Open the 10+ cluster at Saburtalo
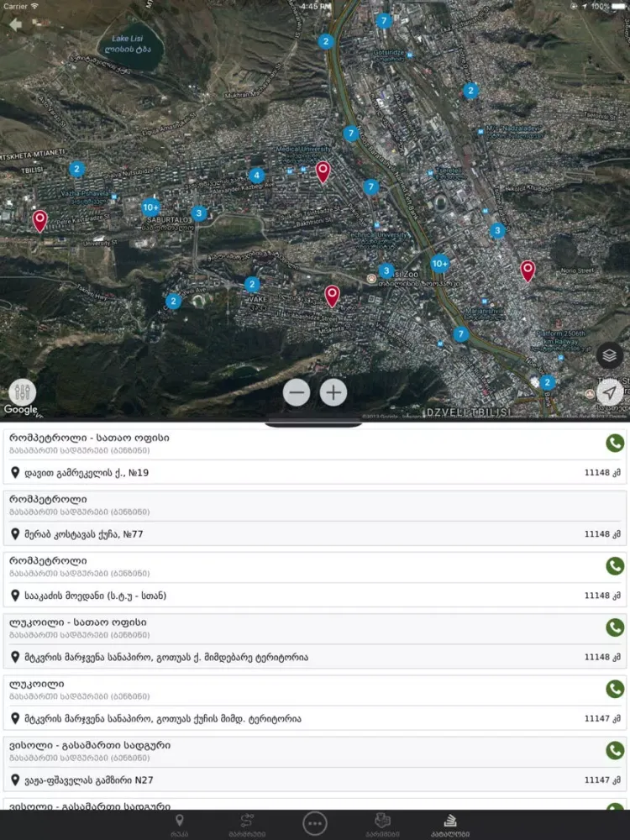 coord(151,207)
